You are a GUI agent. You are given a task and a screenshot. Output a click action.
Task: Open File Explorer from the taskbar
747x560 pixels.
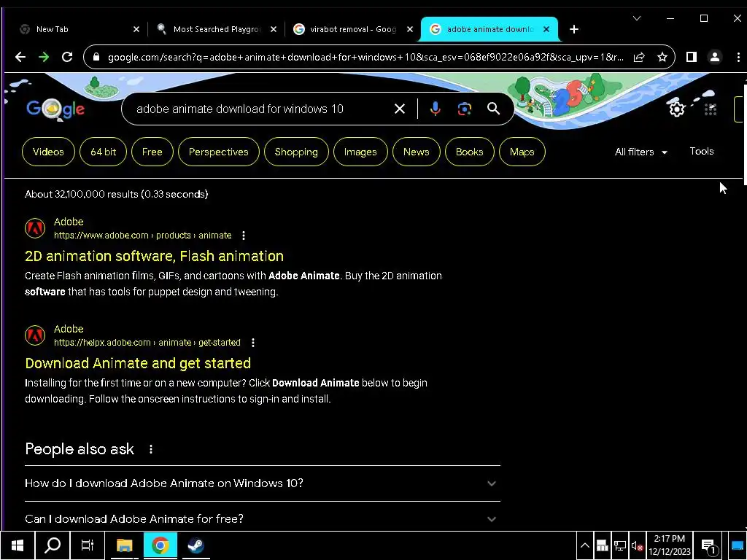click(124, 545)
